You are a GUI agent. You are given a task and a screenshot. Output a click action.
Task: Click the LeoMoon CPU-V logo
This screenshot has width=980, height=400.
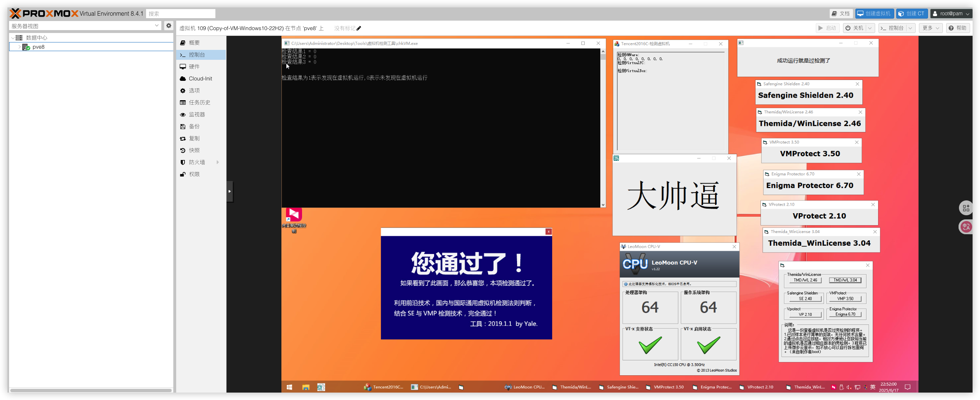pyautogui.click(x=635, y=264)
